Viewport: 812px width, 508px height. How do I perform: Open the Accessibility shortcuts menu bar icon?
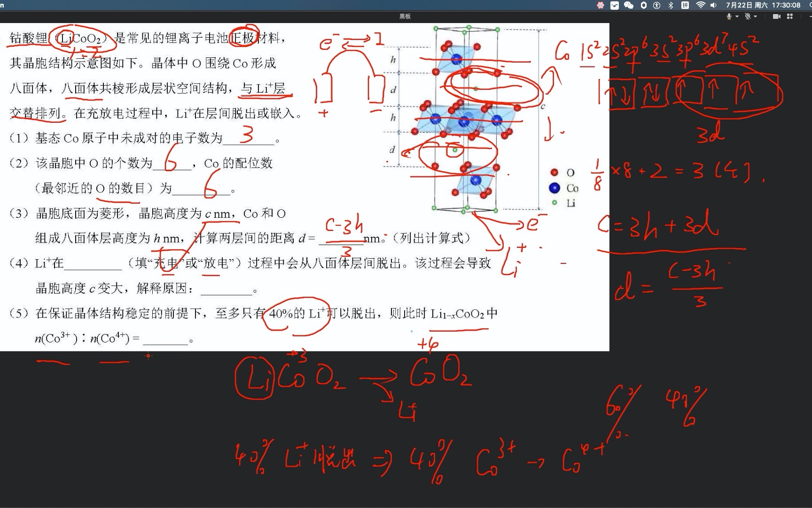click(x=657, y=5)
